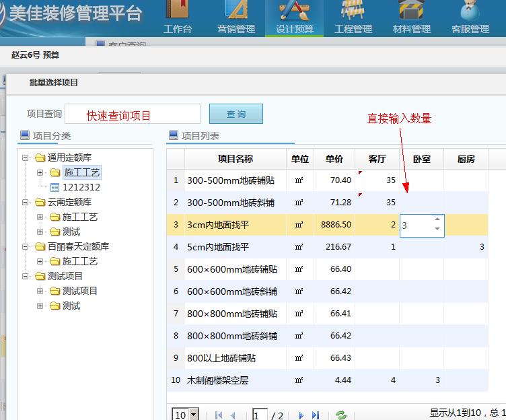The image size is (506, 420).
Task: Open the page size dropdown showing 10
Action: point(194,415)
